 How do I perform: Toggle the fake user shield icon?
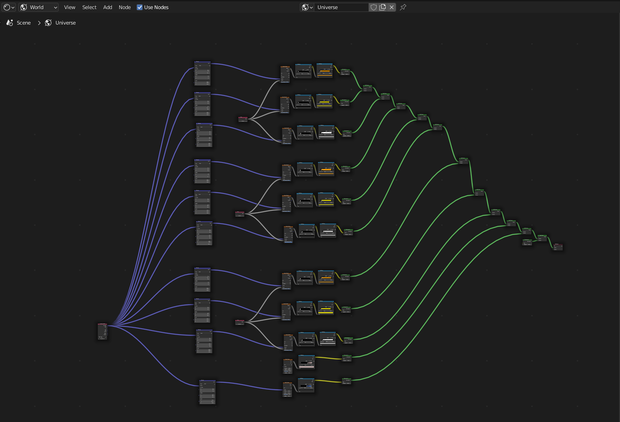click(x=373, y=7)
